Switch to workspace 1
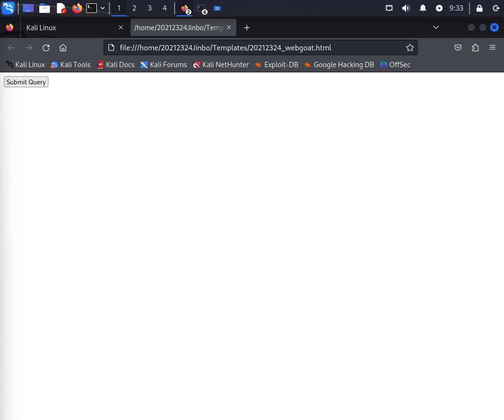Screen dimensions: 504x420 click(x=119, y=8)
